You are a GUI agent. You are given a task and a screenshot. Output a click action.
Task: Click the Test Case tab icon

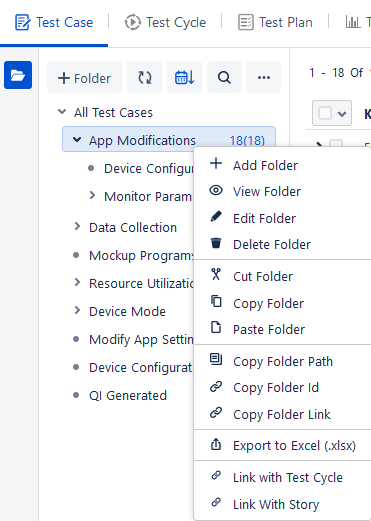pyautogui.click(x=22, y=23)
